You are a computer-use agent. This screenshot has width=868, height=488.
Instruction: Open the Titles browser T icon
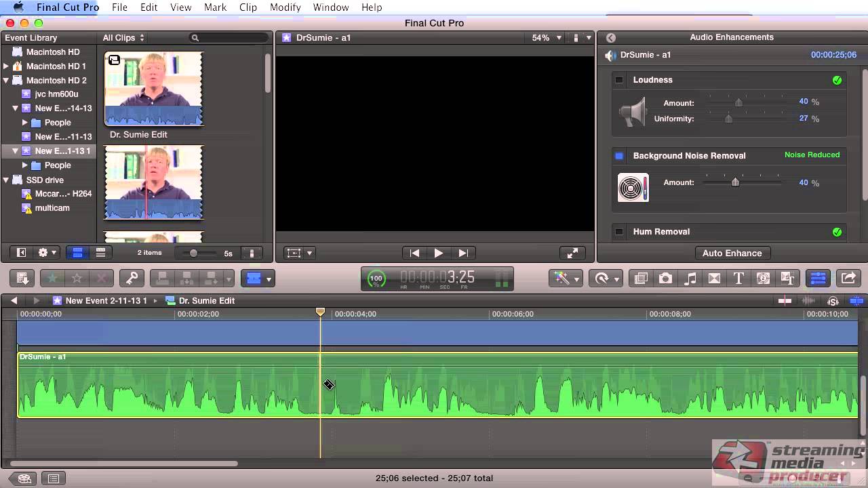tap(738, 278)
